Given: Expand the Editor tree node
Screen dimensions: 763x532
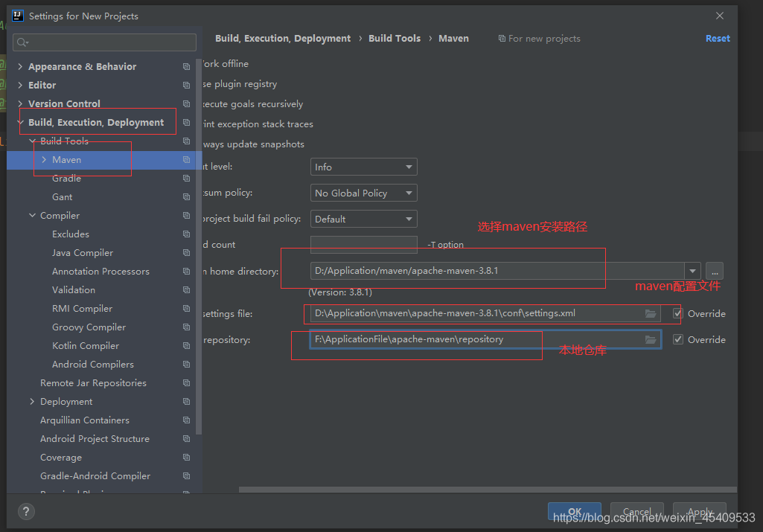Looking at the screenshot, I should tap(20, 85).
